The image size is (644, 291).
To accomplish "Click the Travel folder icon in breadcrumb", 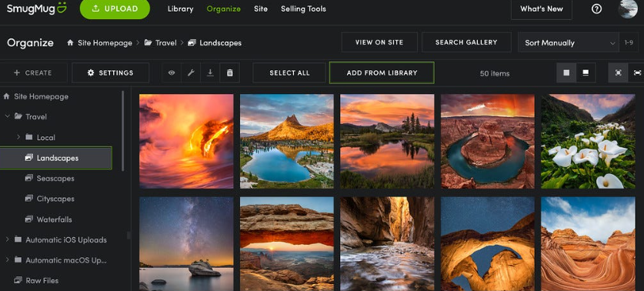I will [x=148, y=43].
